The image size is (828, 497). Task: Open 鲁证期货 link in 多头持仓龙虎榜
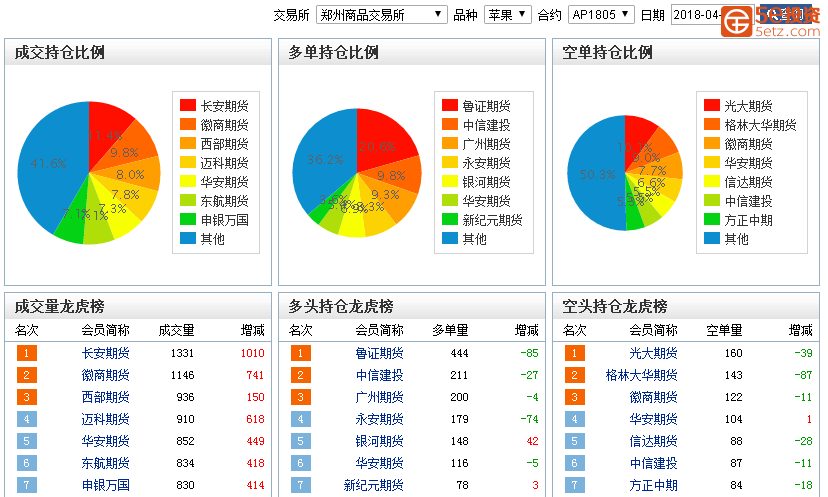[379, 353]
